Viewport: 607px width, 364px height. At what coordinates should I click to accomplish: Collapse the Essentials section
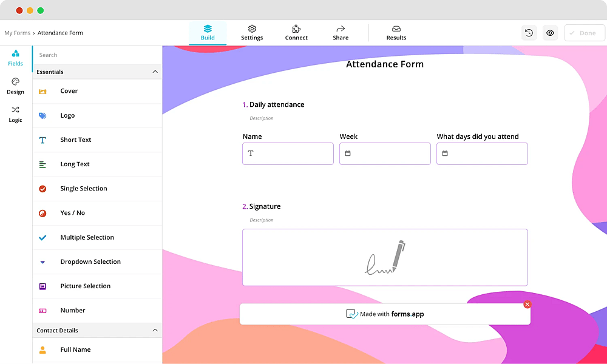click(x=155, y=72)
